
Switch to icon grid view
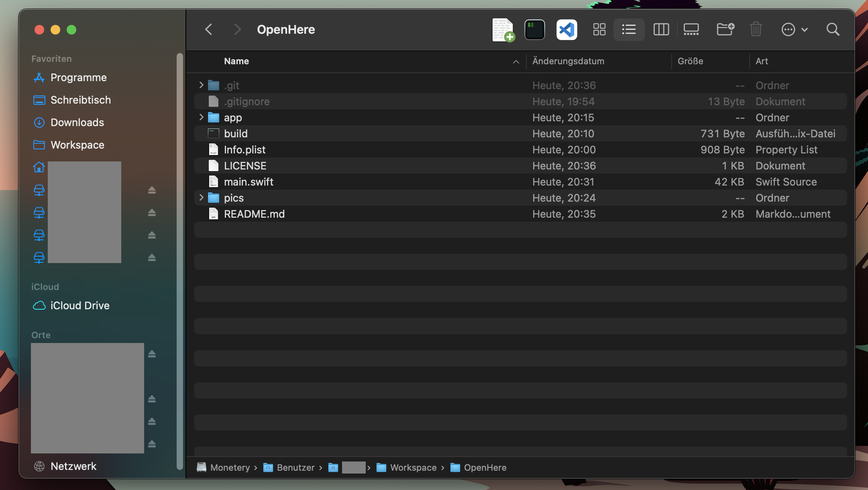point(599,30)
